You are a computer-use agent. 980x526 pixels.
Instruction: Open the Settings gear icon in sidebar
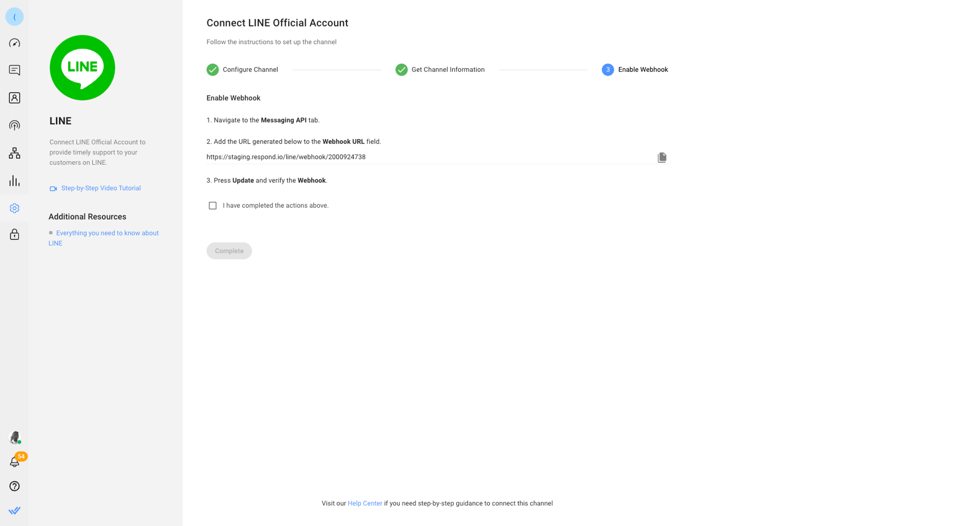click(15, 208)
